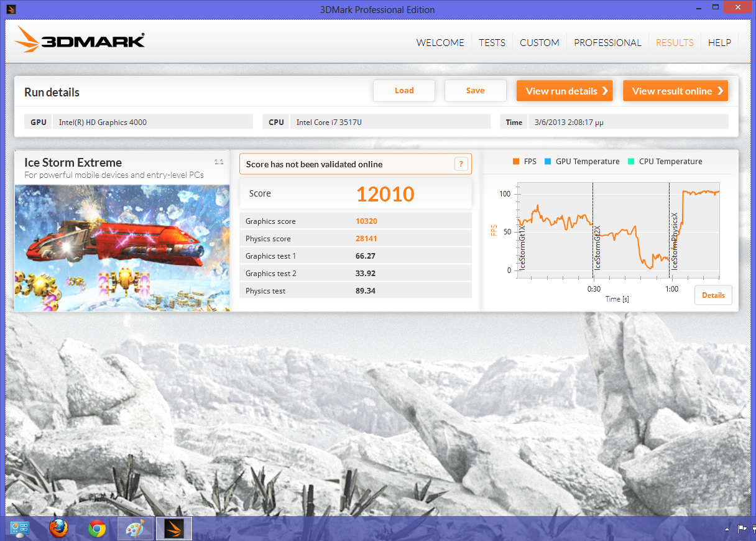Click the 3DMark title bar app icon
Image resolution: width=756 pixels, height=541 pixels.
click(10, 9)
